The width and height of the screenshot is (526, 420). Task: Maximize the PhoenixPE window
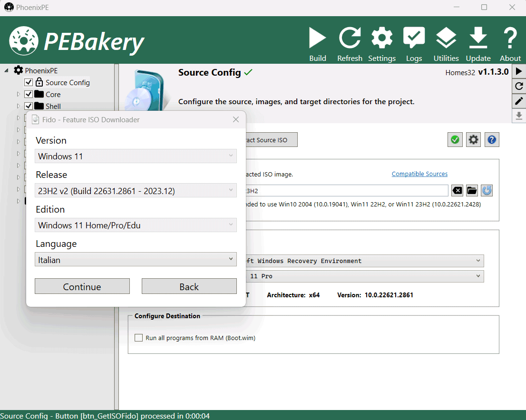[484, 7]
